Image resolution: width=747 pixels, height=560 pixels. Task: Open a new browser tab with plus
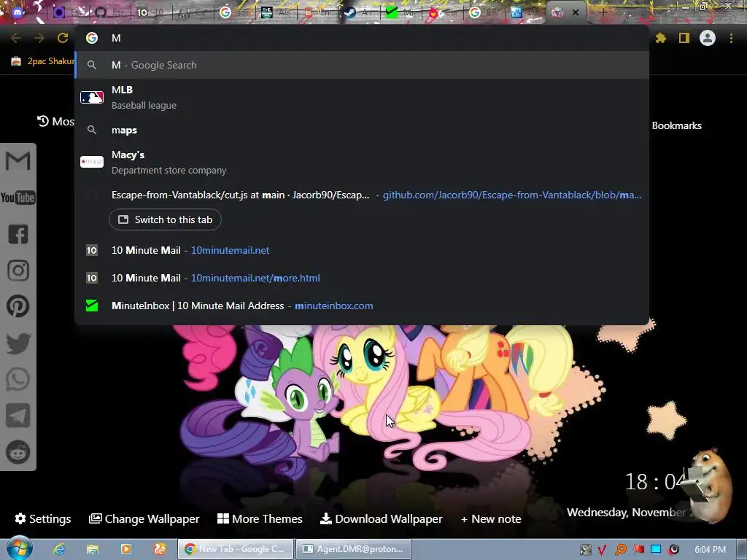tap(603, 13)
